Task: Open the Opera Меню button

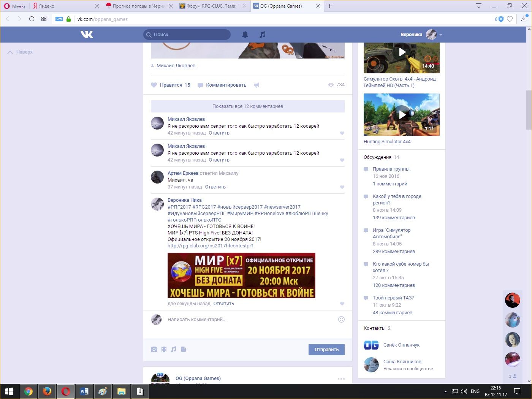Action: click(14, 6)
